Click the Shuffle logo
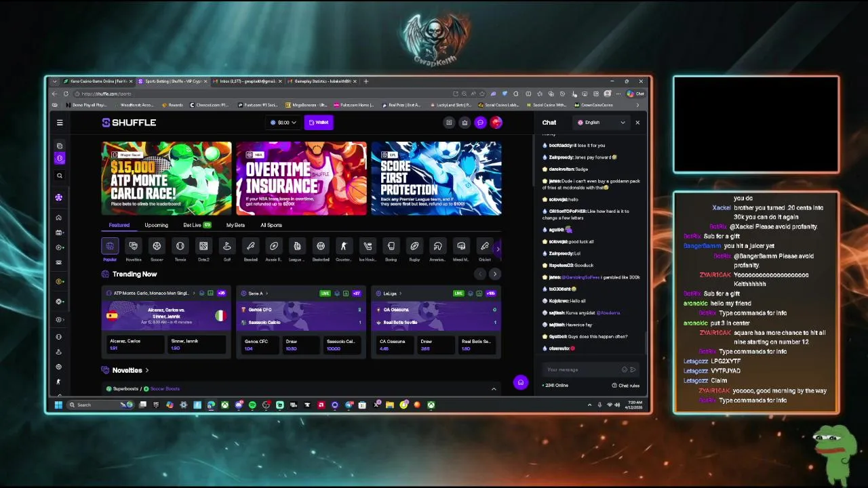Image resolution: width=868 pixels, height=488 pixels. tap(129, 123)
